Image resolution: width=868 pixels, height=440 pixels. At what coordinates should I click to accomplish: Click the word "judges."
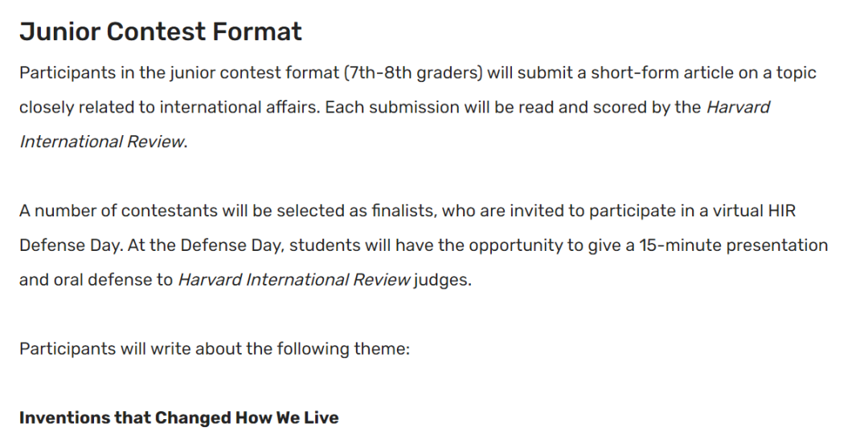point(442,280)
